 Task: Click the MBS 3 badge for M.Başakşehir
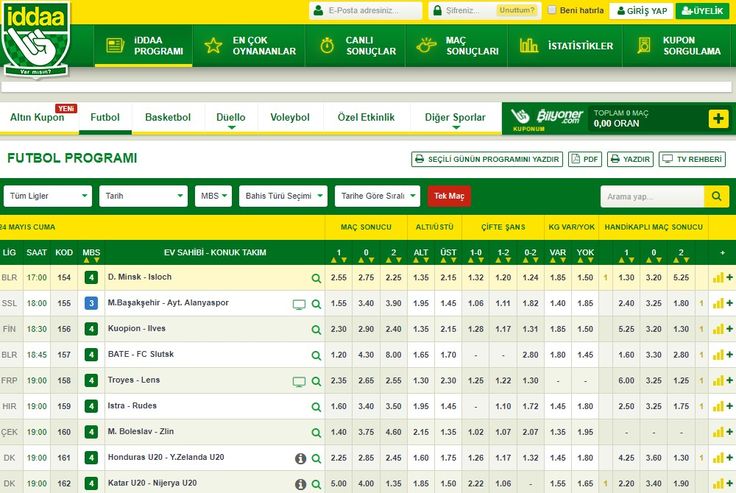click(91, 303)
